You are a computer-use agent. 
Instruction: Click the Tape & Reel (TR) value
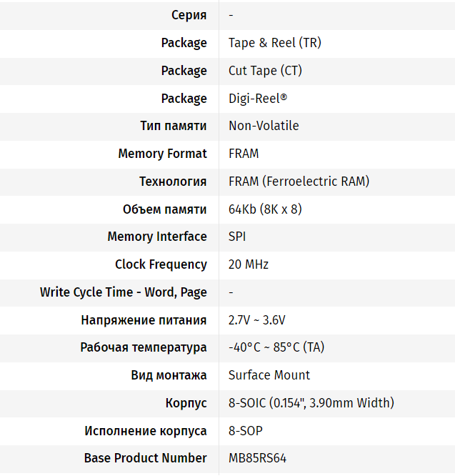pos(275,43)
